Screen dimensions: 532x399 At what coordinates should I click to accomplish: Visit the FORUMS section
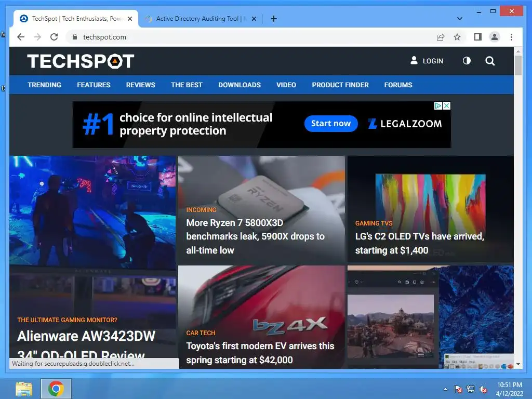(x=398, y=85)
